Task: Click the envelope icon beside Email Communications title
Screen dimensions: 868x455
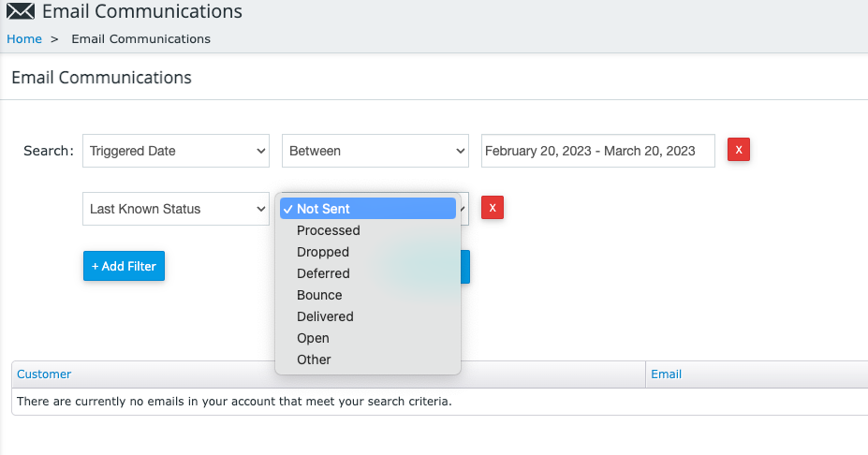Action: tap(21, 11)
